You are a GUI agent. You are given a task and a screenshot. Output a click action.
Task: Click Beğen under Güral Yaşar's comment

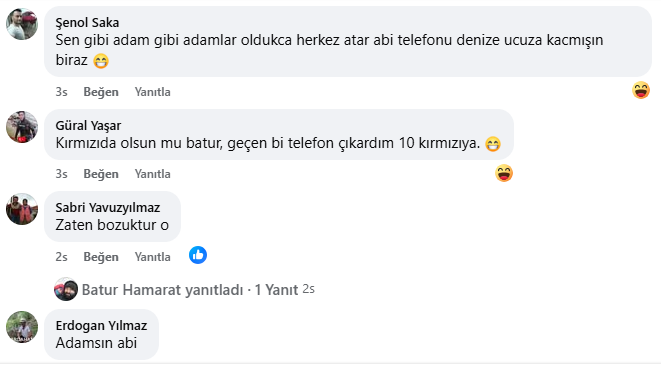point(101,174)
